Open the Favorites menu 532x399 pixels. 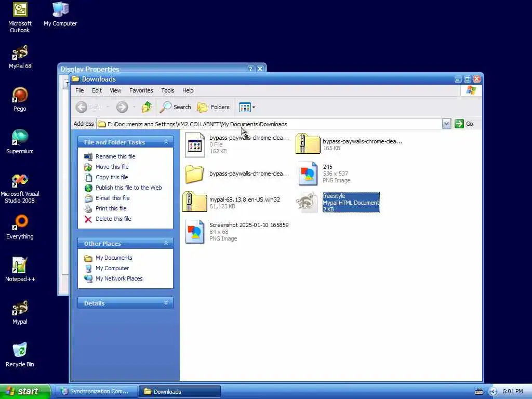tap(141, 90)
